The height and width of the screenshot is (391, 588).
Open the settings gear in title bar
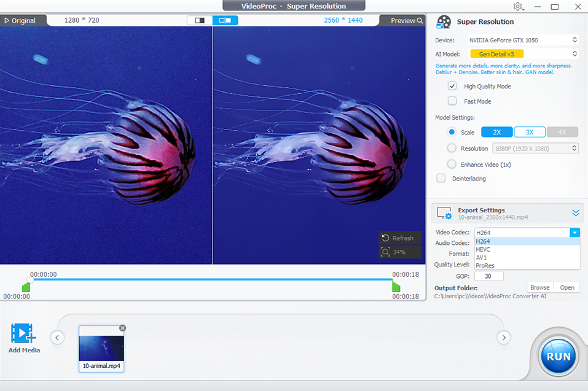coord(518,7)
